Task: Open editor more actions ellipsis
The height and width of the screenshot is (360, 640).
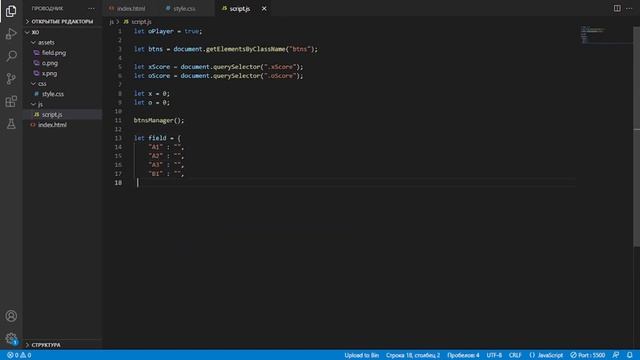Action: [x=629, y=8]
